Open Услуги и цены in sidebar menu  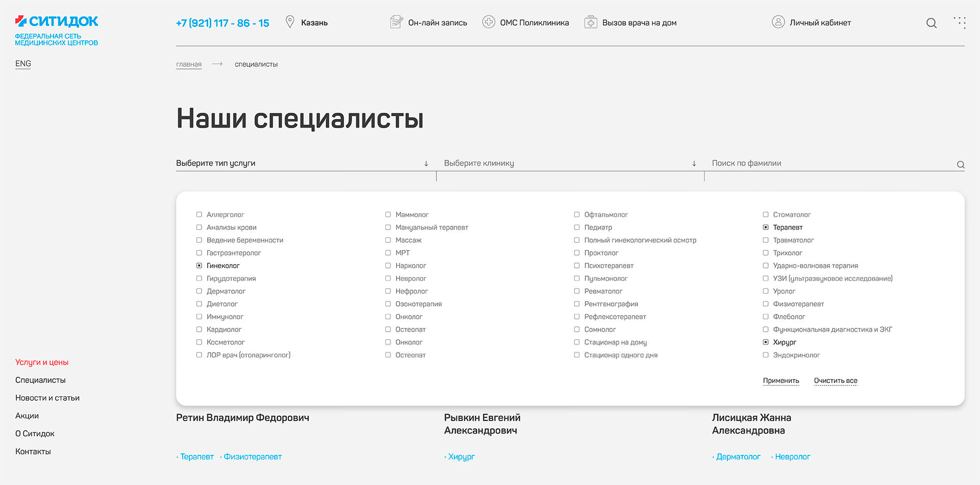tap(42, 362)
